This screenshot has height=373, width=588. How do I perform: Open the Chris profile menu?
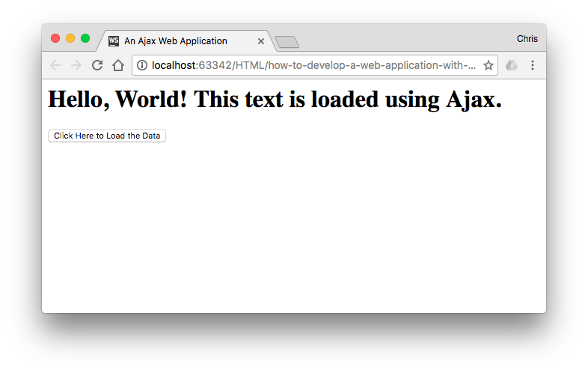tap(527, 39)
